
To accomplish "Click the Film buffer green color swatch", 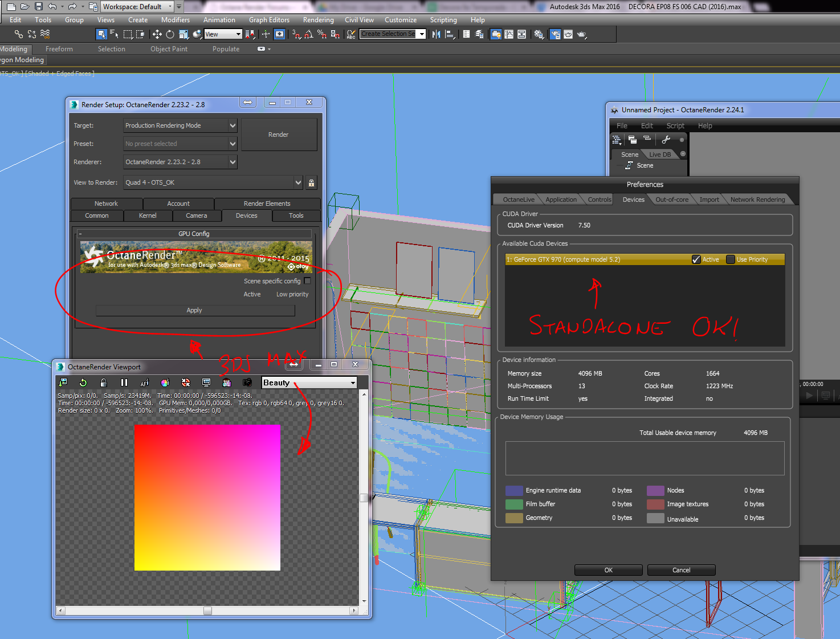I will [x=514, y=504].
